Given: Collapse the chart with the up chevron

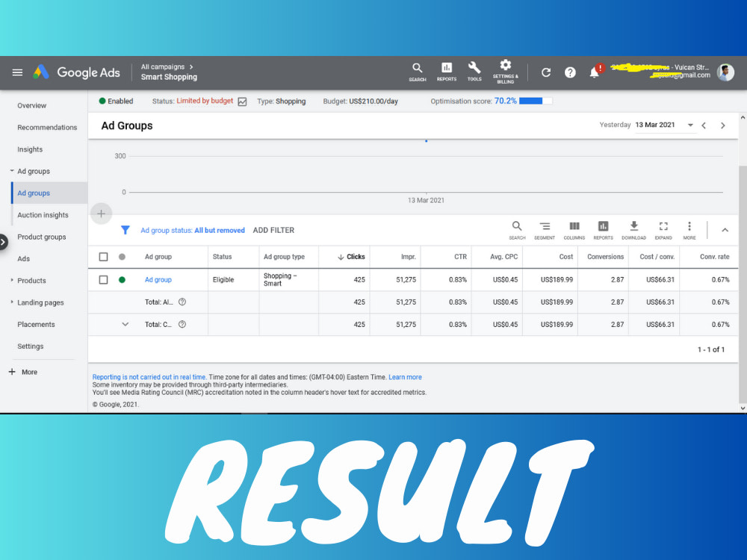Looking at the screenshot, I should click(725, 230).
